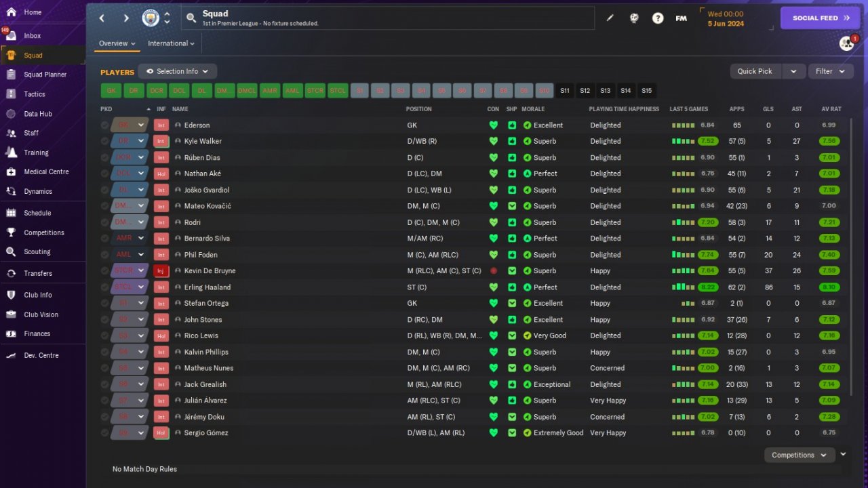This screenshot has height=488, width=868.
Task: Open help with the question mark icon
Action: [658, 18]
